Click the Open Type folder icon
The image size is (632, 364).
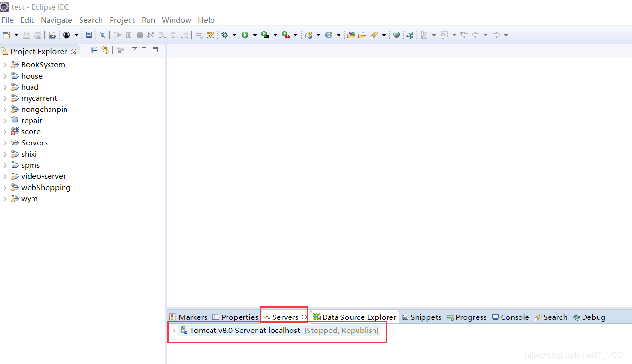(x=351, y=35)
